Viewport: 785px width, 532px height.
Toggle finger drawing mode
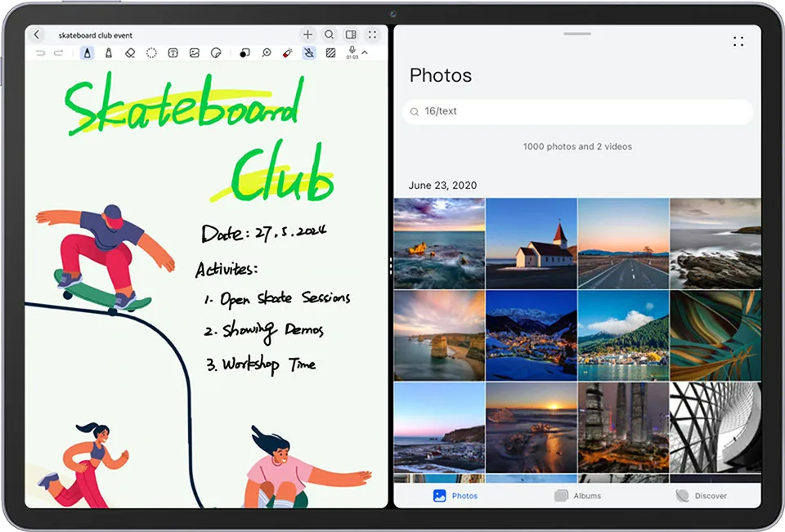point(309,53)
